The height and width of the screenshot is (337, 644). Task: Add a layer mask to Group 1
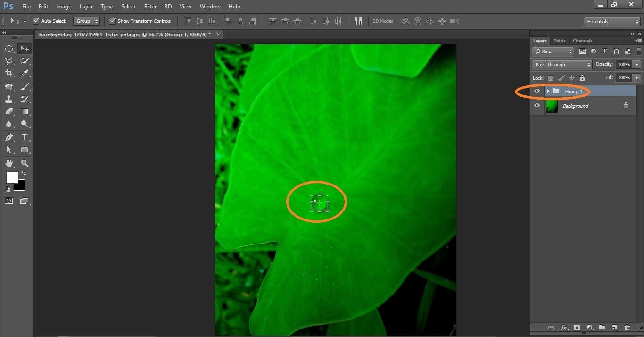[x=577, y=327]
